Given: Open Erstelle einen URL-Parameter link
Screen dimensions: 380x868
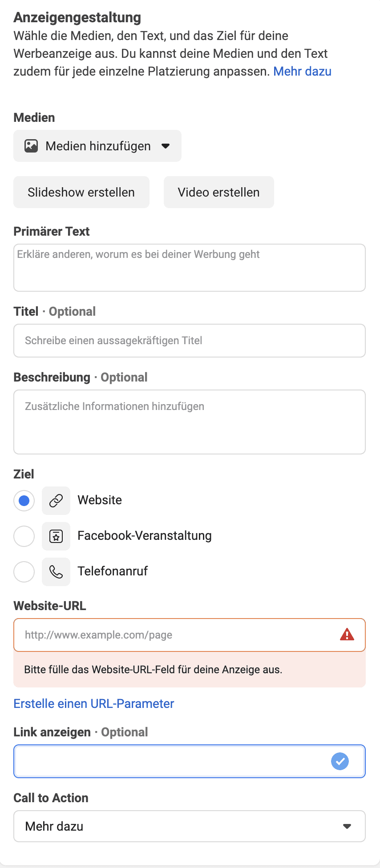Looking at the screenshot, I should coord(94,703).
